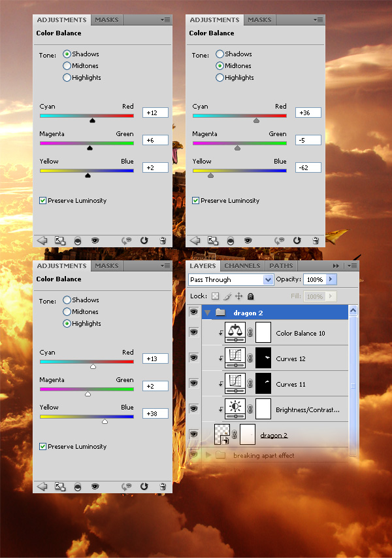Click lock all padlock icon
The height and width of the screenshot is (558, 392).
(250, 296)
